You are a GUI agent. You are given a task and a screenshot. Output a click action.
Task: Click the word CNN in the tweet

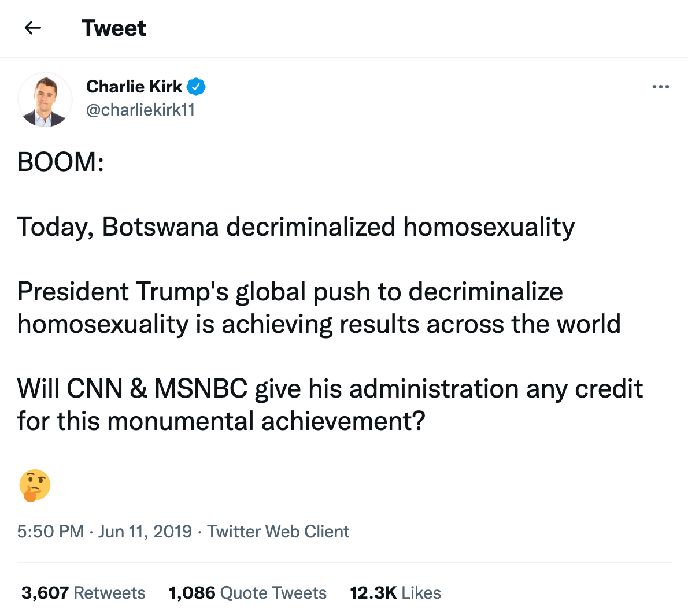point(94,389)
